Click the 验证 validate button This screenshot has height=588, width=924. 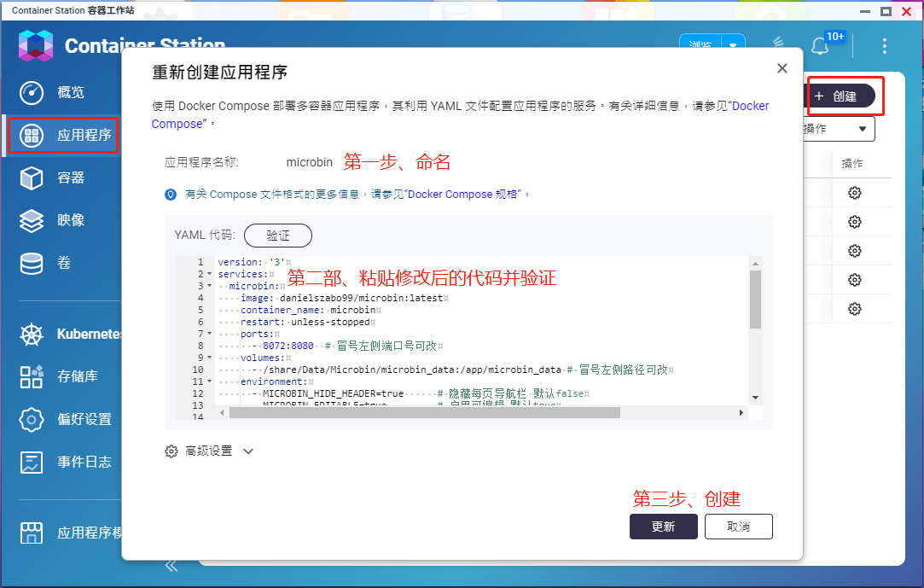pos(278,236)
